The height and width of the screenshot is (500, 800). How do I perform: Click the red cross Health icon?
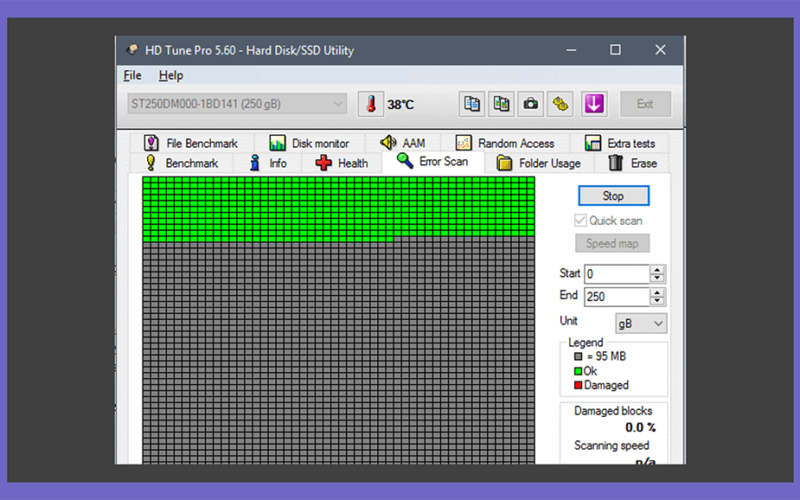pyautogui.click(x=323, y=163)
